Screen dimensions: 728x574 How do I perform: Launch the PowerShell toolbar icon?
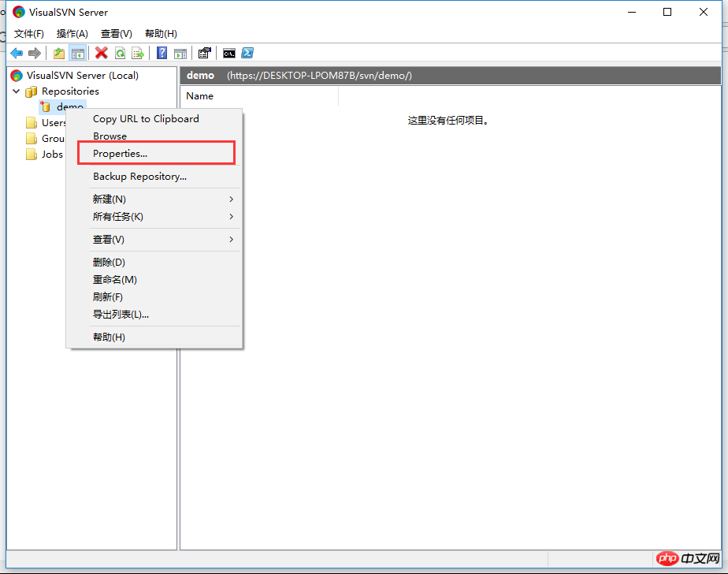(247, 53)
